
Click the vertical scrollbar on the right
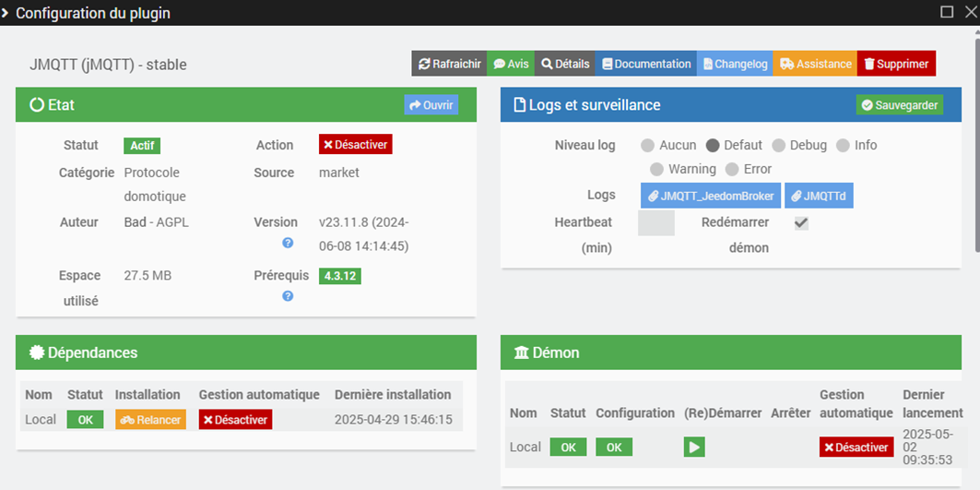coord(977,144)
